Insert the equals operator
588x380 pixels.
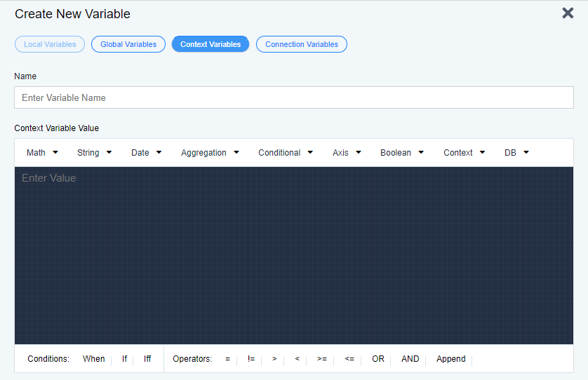point(227,359)
